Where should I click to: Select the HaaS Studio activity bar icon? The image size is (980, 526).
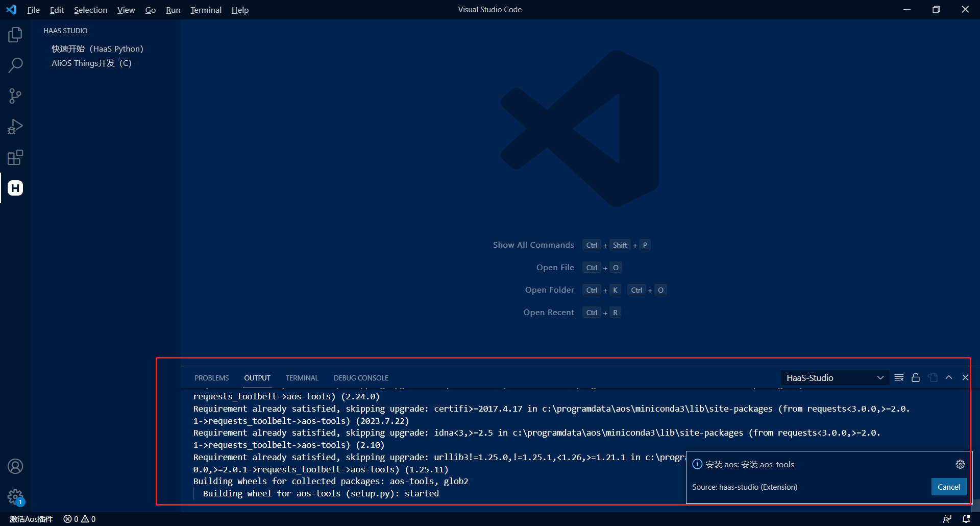pos(15,188)
